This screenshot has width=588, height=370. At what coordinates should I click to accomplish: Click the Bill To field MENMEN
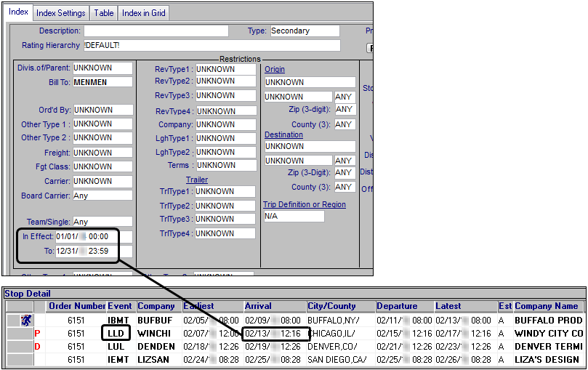102,82
